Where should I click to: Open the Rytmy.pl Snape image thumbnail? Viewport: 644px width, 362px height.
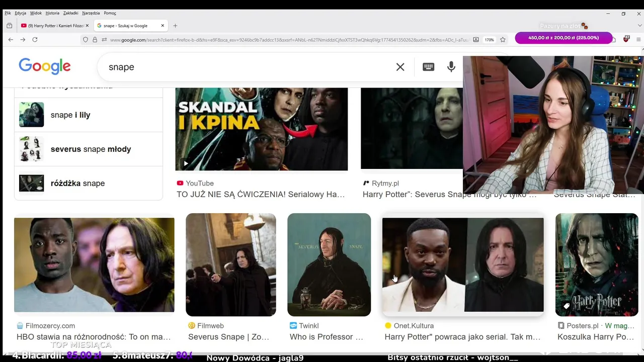[x=412, y=128]
